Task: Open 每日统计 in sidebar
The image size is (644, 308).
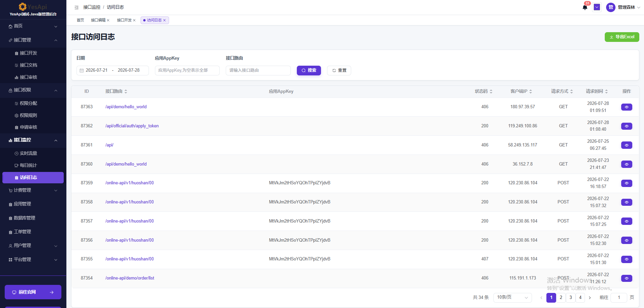Action: tap(33, 166)
